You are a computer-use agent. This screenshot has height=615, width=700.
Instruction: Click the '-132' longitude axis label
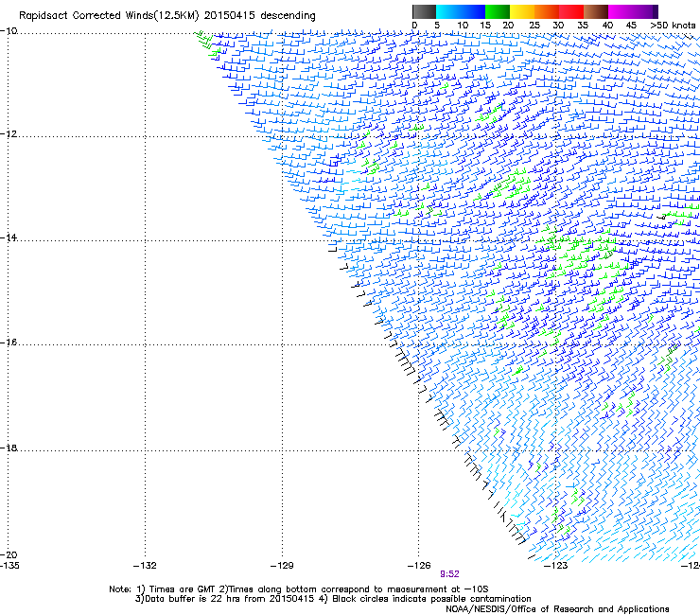point(145,566)
